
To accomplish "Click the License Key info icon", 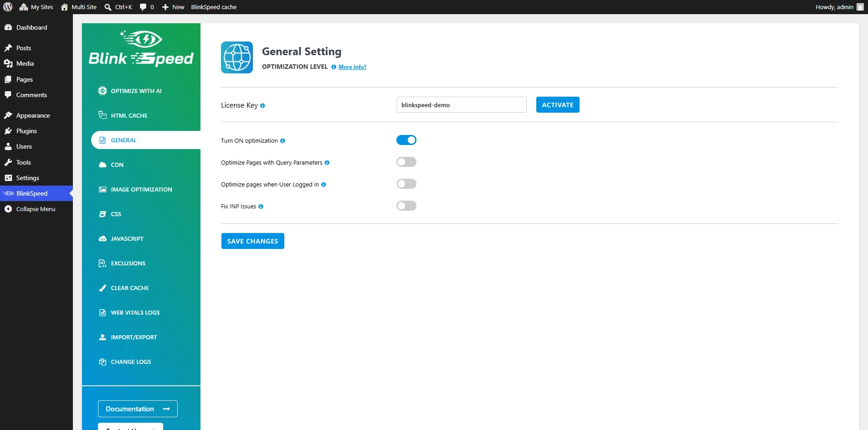I will 262,106.
